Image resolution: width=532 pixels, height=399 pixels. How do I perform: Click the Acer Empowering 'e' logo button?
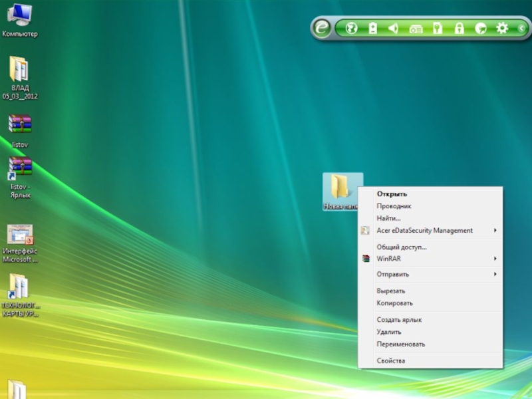(322, 28)
